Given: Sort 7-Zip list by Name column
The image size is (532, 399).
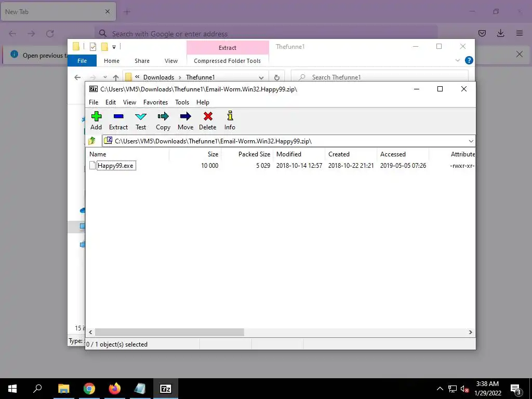Looking at the screenshot, I should coord(127,154).
